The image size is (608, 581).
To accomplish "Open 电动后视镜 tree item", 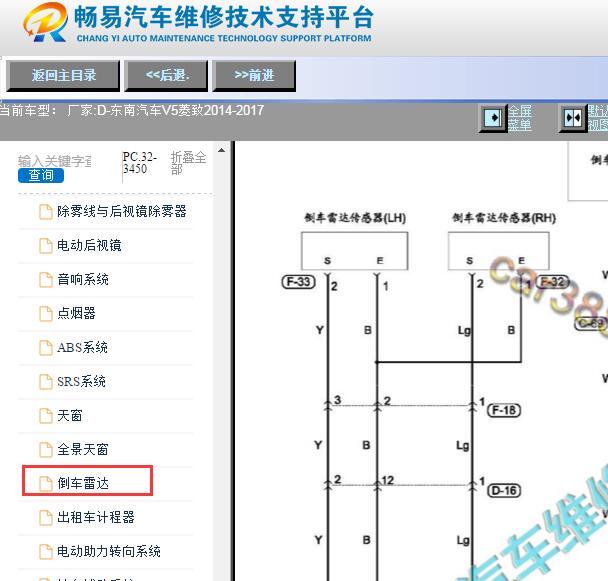I will (x=89, y=246).
